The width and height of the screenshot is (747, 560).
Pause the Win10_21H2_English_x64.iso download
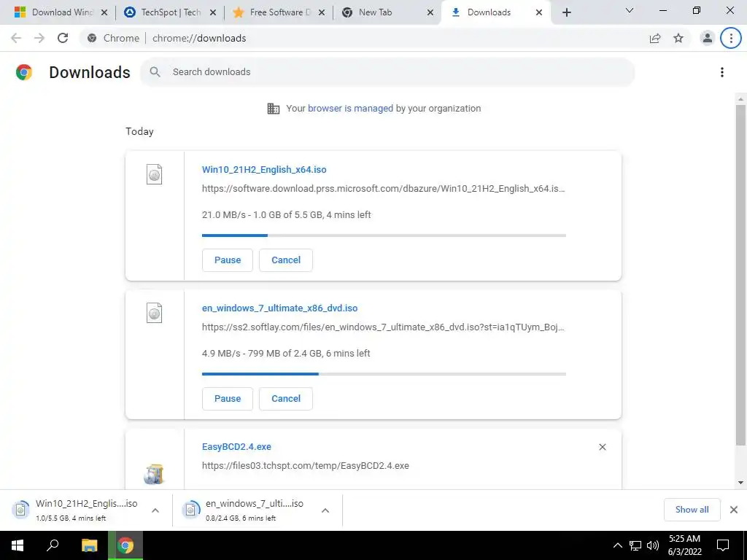(x=228, y=260)
